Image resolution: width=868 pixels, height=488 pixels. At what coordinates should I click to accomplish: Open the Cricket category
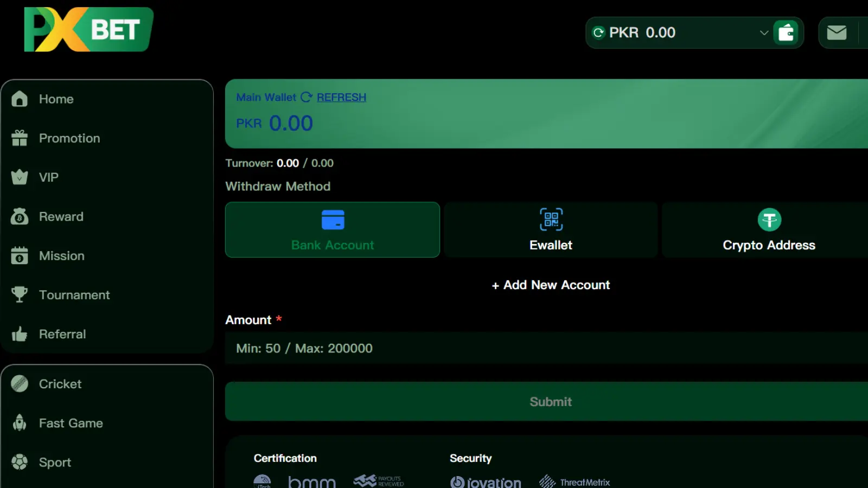tap(107, 384)
